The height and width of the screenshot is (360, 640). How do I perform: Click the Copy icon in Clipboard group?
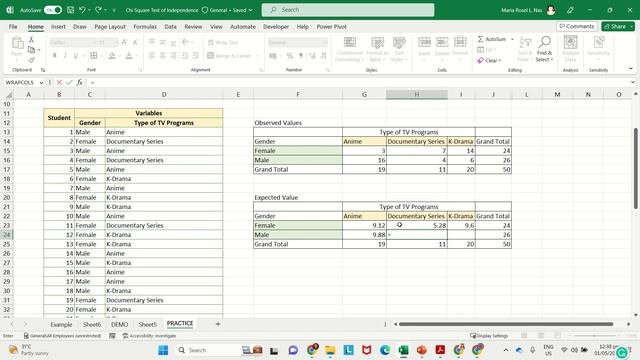coord(31,50)
